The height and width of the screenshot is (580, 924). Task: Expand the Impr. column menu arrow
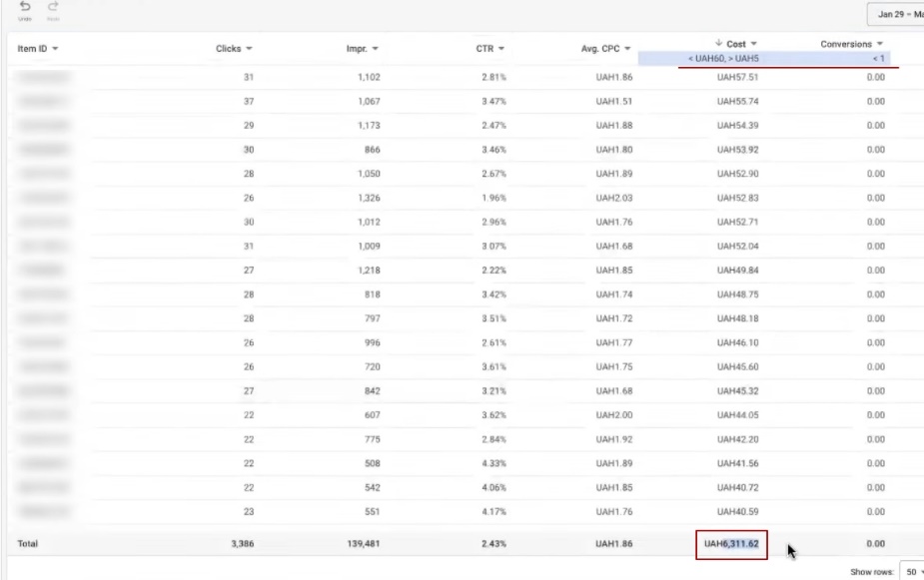[x=376, y=49]
